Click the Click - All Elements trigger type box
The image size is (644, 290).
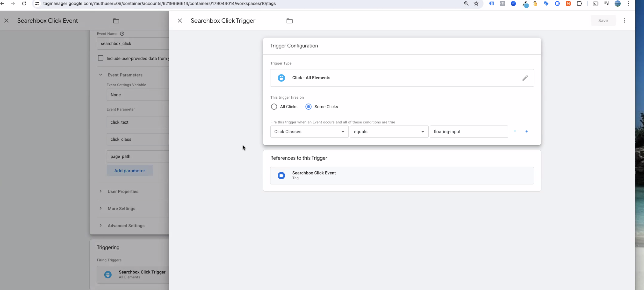pyautogui.click(x=402, y=78)
